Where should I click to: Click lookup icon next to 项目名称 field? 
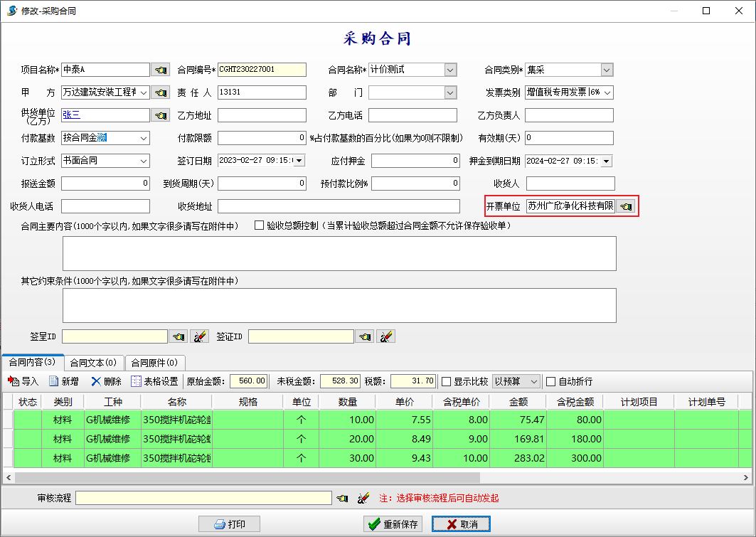[x=160, y=70]
